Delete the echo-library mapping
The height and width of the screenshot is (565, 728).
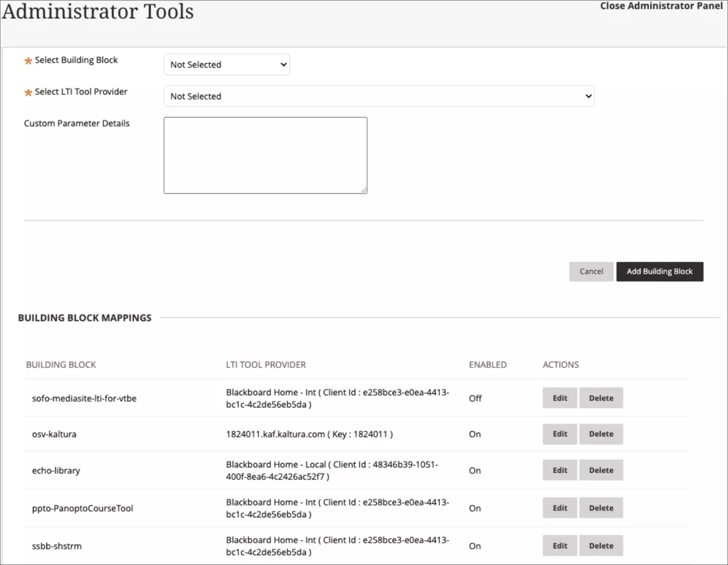point(601,470)
